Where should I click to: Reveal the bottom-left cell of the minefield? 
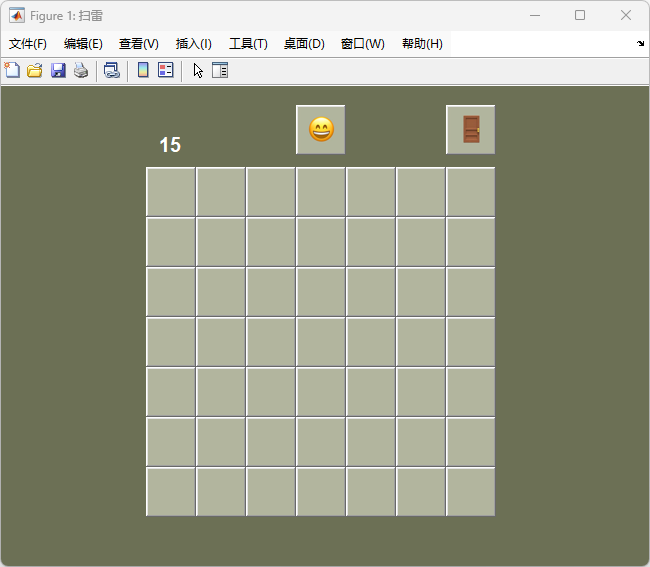point(170,492)
